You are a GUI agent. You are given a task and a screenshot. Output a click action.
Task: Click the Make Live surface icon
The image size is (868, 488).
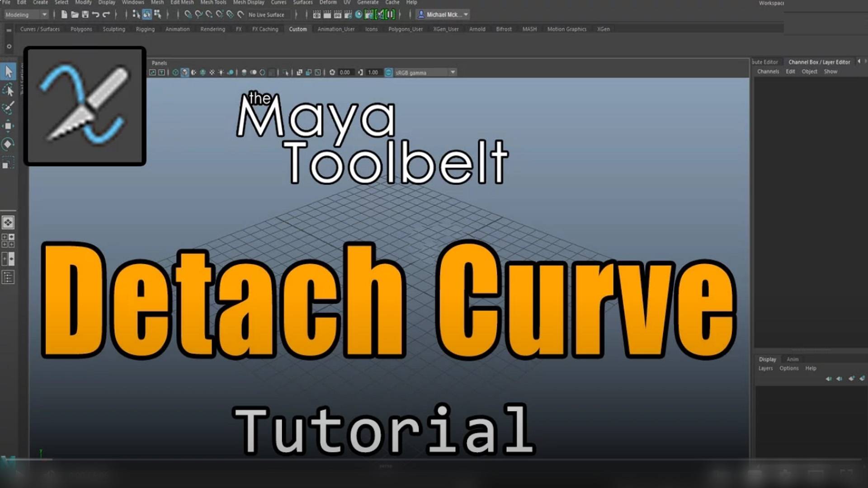click(241, 14)
